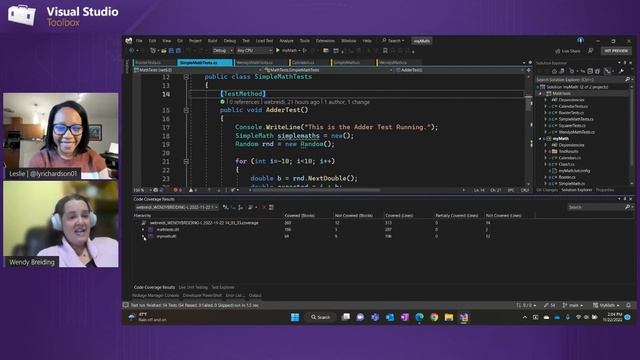The width and height of the screenshot is (640, 360).
Task: Open Chrome from the taskbar
Action: [x=434, y=317]
